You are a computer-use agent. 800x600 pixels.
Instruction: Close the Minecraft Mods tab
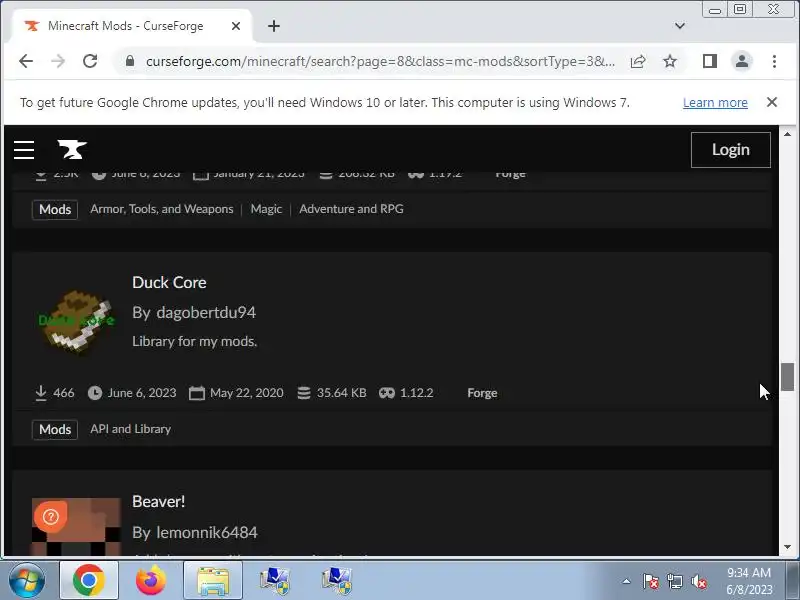click(x=236, y=26)
